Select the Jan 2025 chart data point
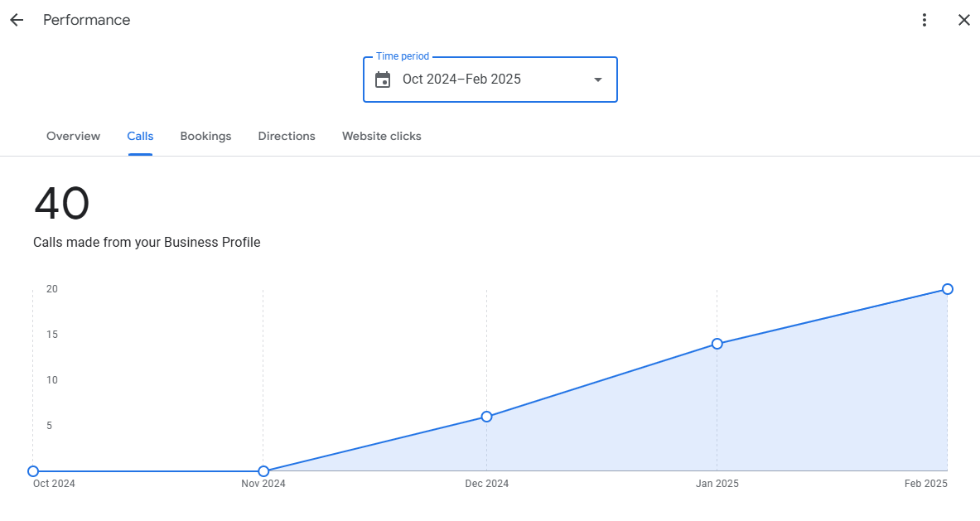The height and width of the screenshot is (521, 980). 717,342
